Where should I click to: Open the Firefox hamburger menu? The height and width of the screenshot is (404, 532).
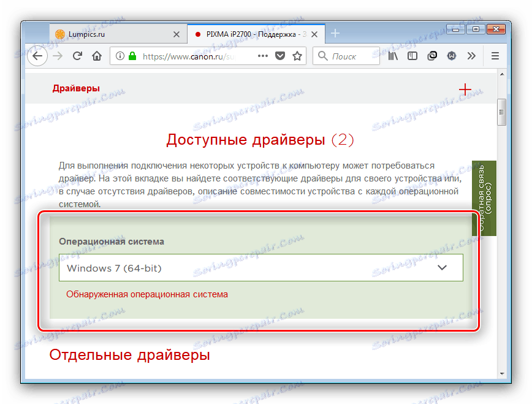495,56
